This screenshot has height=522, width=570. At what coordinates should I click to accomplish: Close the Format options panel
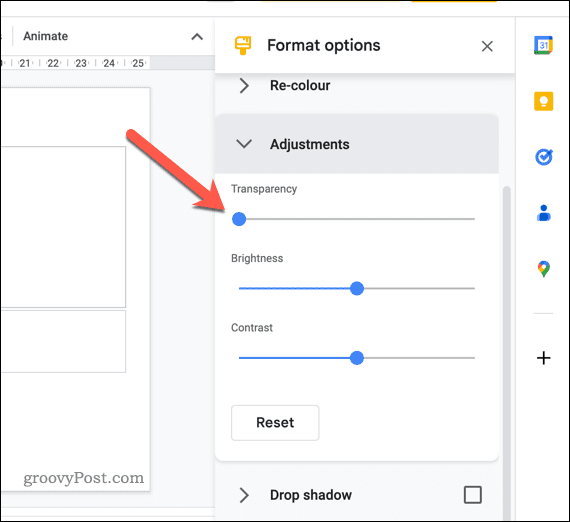coord(487,46)
